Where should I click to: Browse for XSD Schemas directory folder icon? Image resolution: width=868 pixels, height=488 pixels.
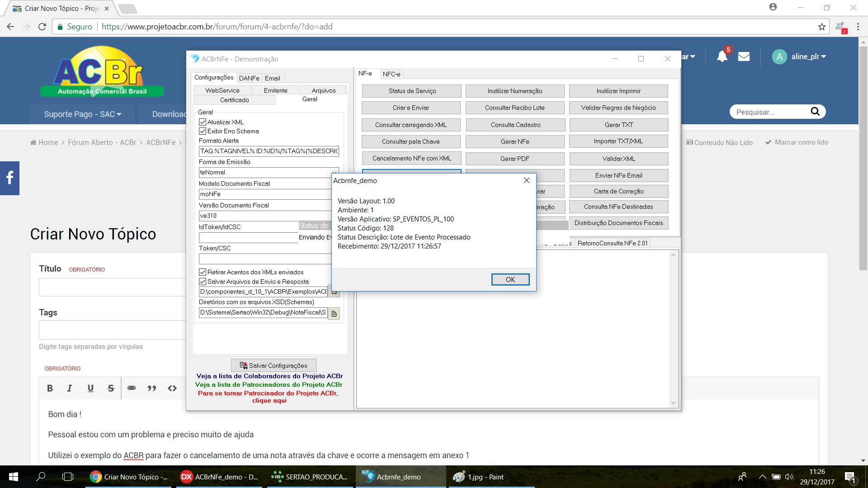(x=334, y=314)
